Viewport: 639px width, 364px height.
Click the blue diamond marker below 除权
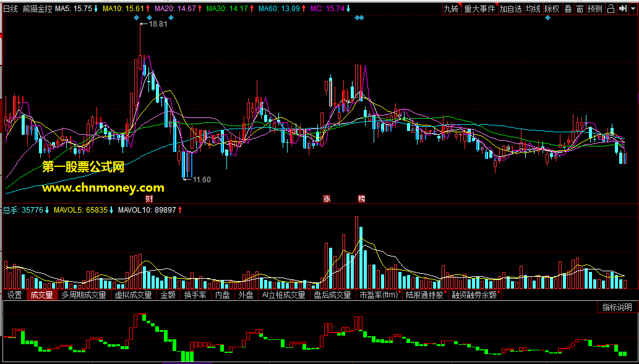click(547, 17)
